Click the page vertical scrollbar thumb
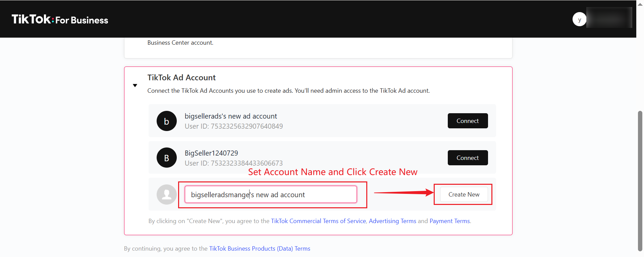 coord(640,181)
